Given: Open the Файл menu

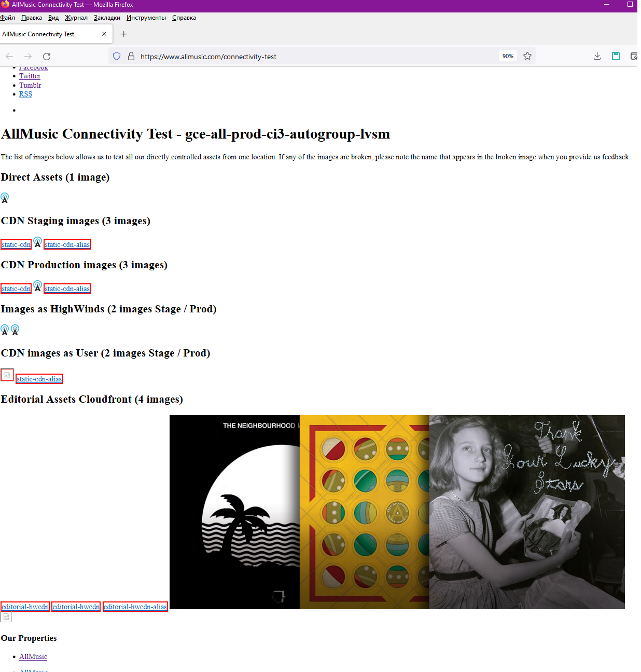Looking at the screenshot, I should pyautogui.click(x=7, y=18).
